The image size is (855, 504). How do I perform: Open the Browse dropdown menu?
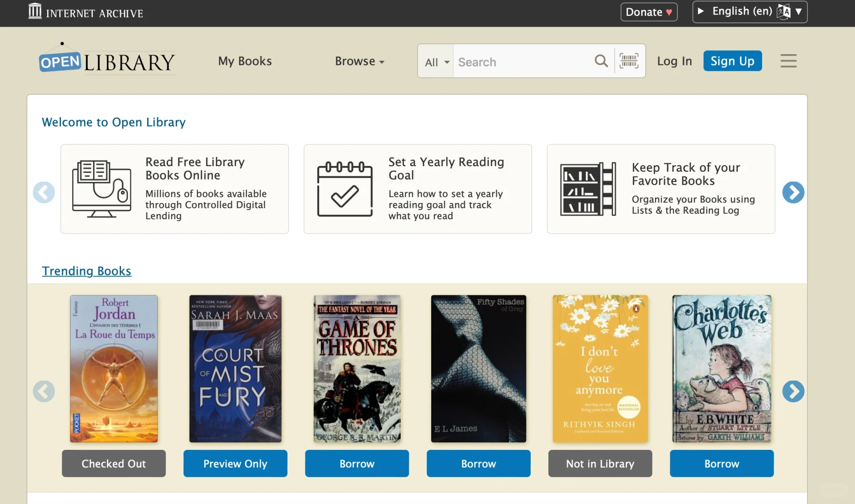(359, 61)
